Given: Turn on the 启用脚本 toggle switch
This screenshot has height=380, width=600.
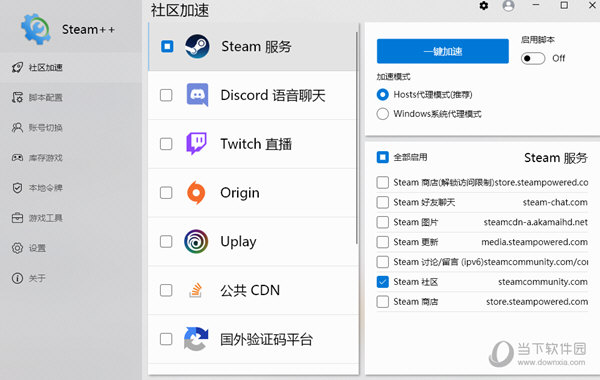Looking at the screenshot, I should click(x=533, y=58).
